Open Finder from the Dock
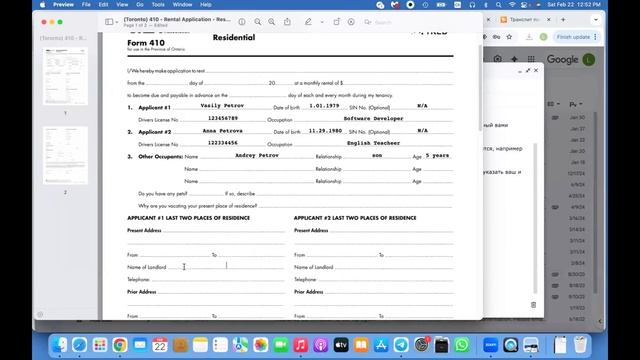Image resolution: width=640 pixels, height=360 pixels. pyautogui.click(x=60, y=345)
